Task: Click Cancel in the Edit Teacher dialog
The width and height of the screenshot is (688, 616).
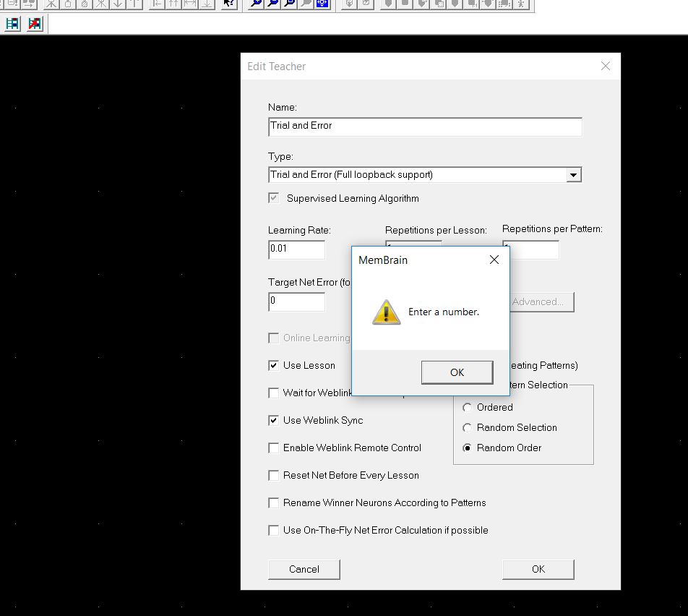Action: click(x=304, y=570)
